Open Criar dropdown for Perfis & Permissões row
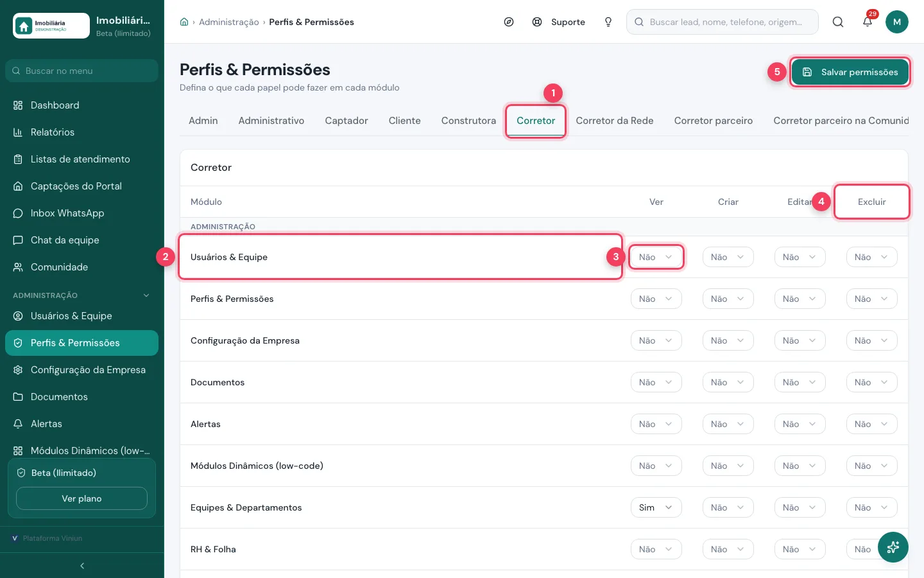This screenshot has width=924, height=578. pyautogui.click(x=728, y=299)
